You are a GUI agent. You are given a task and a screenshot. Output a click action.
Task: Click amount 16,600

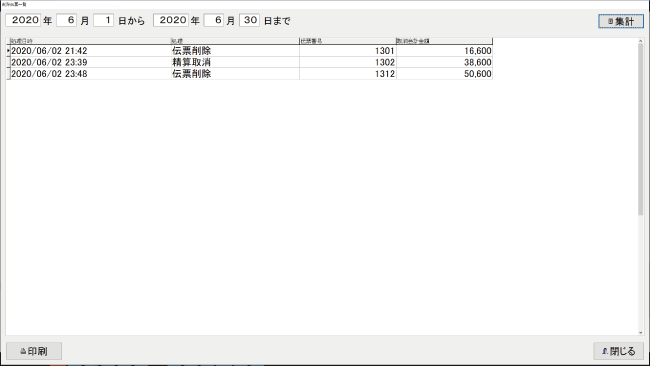click(x=444, y=51)
